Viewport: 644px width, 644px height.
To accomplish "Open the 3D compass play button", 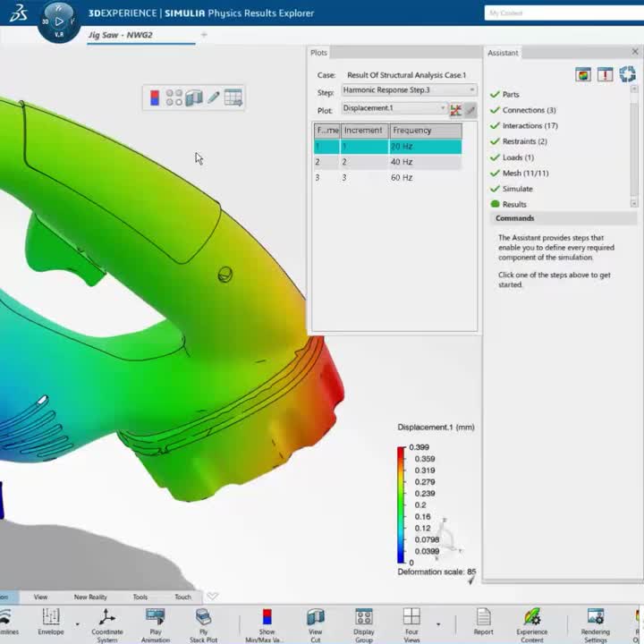I will [x=59, y=21].
